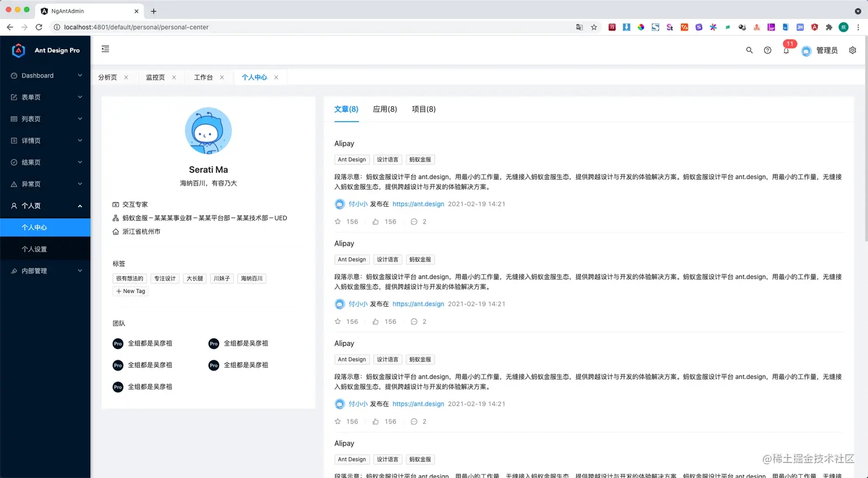The height and width of the screenshot is (478, 868).
Task: Click the translate page icon in address bar
Action: point(579,27)
